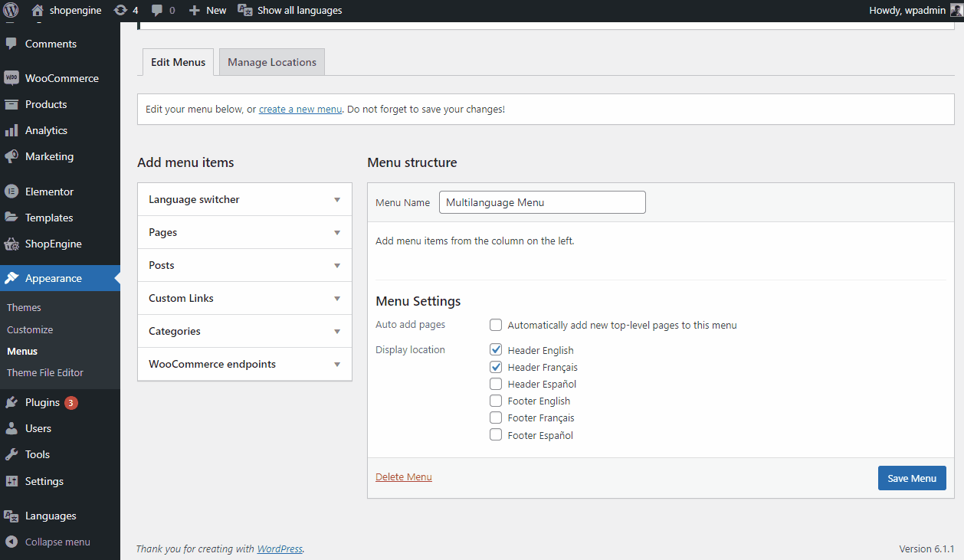This screenshot has height=560, width=964.
Task: Switch to the Manage Locations tab
Action: 272,62
